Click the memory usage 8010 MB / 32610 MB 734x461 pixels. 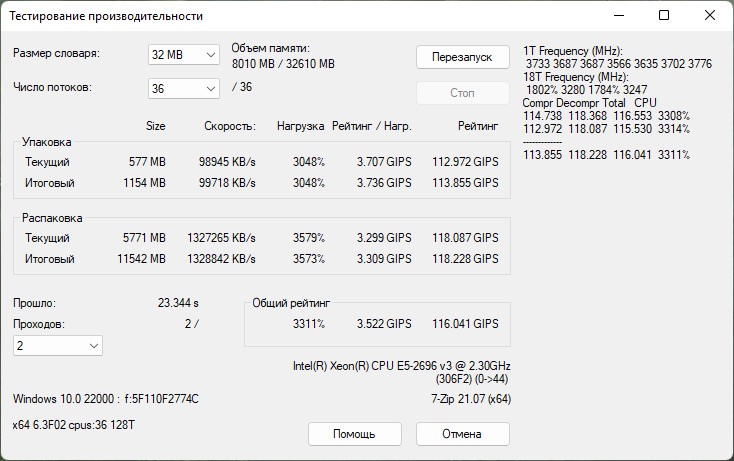tap(283, 64)
